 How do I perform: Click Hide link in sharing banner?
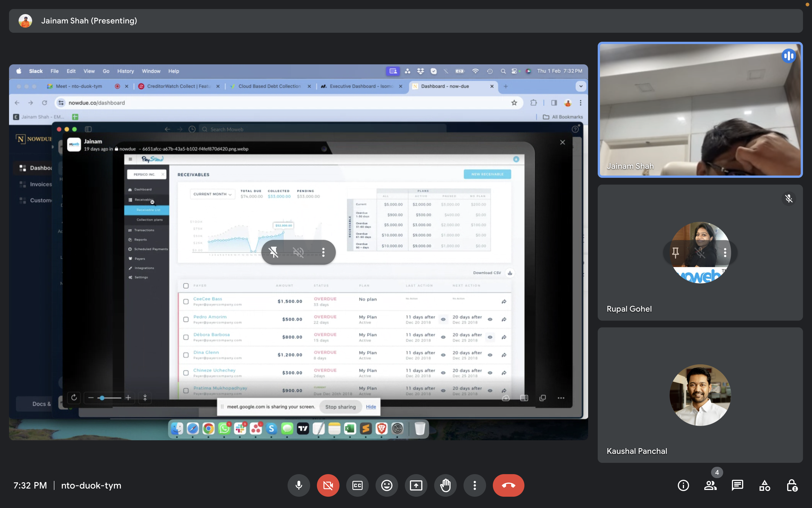tap(371, 406)
